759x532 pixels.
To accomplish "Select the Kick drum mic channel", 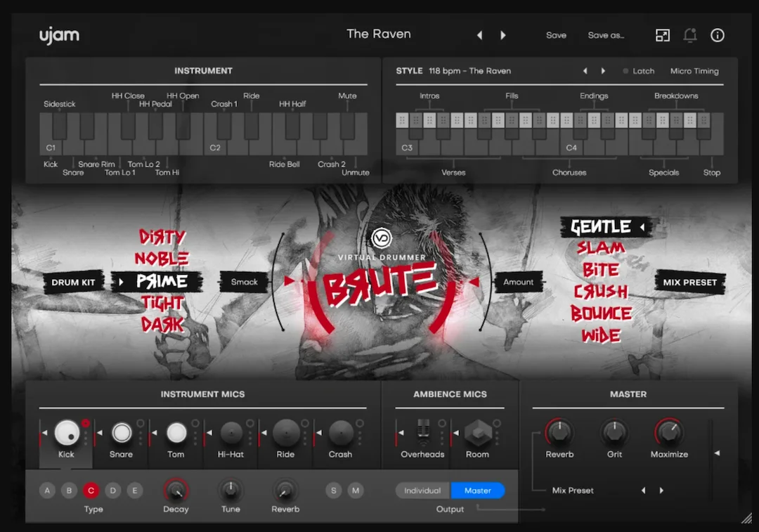I will tap(67, 432).
